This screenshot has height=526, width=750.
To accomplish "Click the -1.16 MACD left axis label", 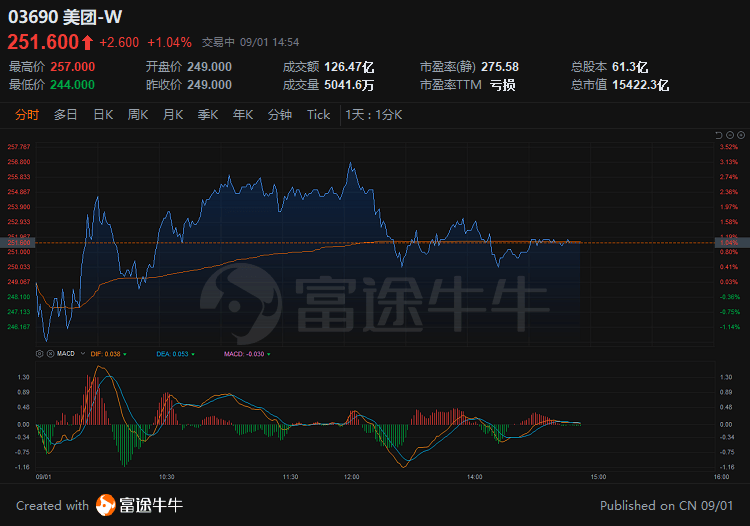I will 23,467.
